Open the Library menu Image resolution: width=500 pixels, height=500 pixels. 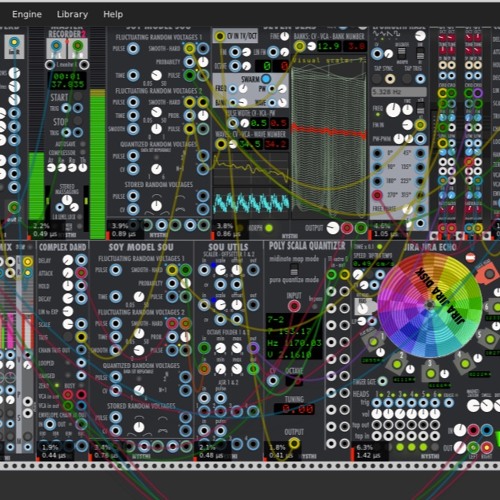click(x=72, y=14)
